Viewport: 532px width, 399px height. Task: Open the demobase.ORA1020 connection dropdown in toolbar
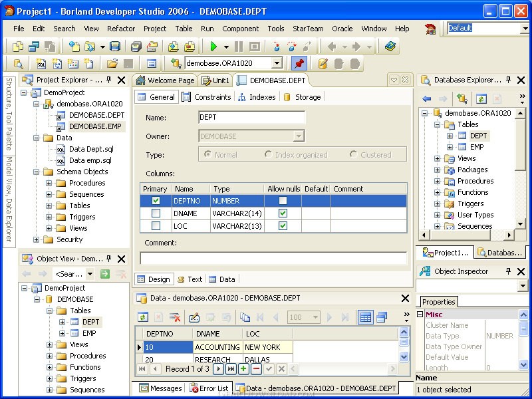point(277,63)
